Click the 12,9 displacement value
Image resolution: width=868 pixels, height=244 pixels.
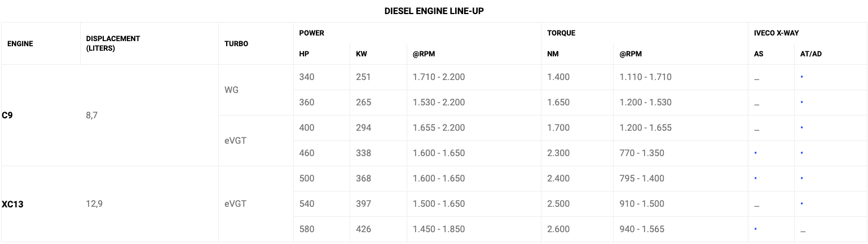click(x=94, y=204)
